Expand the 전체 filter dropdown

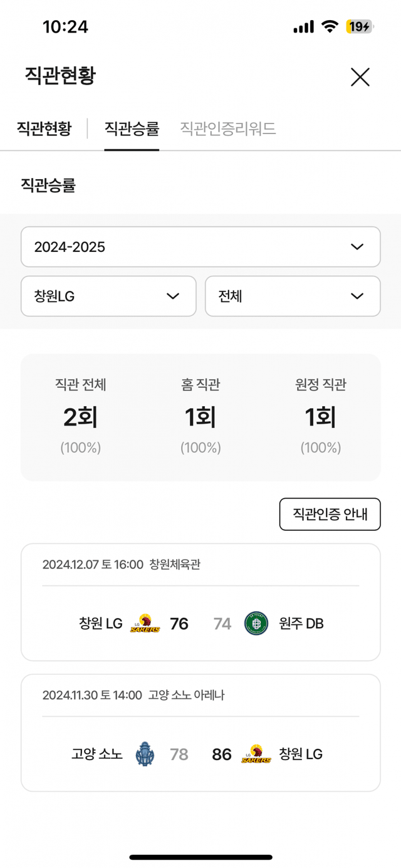(x=293, y=296)
